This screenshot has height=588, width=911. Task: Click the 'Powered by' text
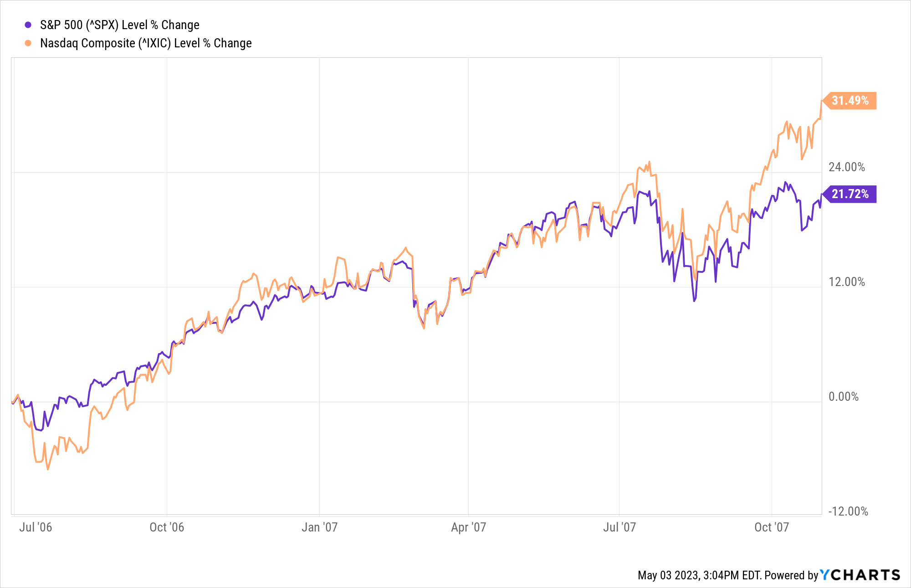click(791, 576)
